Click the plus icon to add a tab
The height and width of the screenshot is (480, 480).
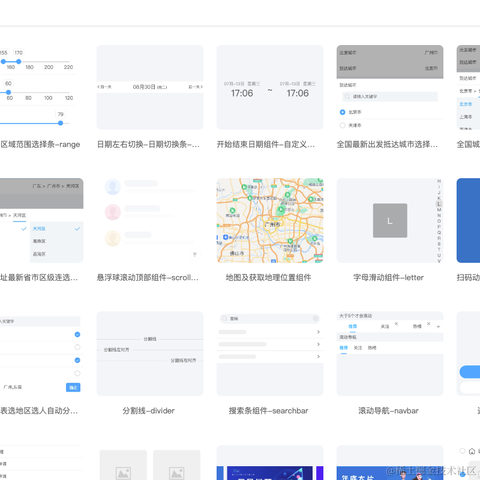(x=438, y=327)
